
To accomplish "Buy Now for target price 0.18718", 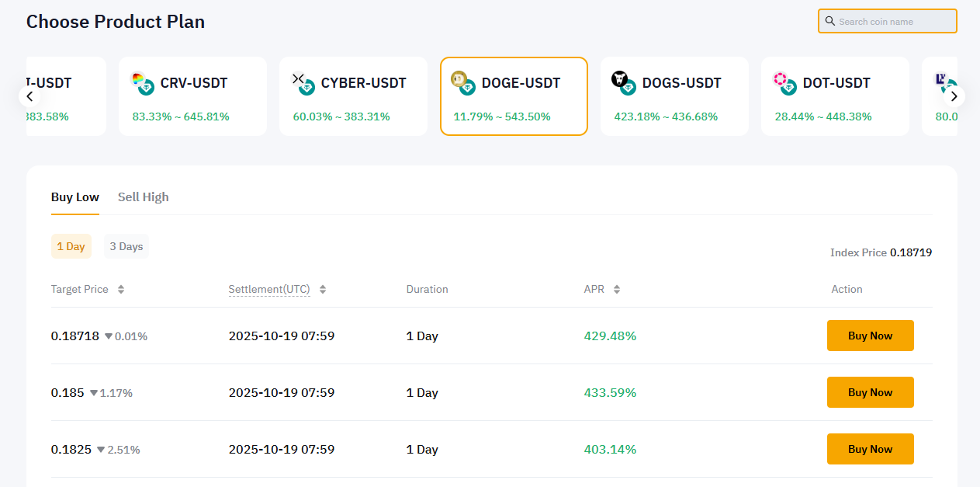I will tap(871, 336).
